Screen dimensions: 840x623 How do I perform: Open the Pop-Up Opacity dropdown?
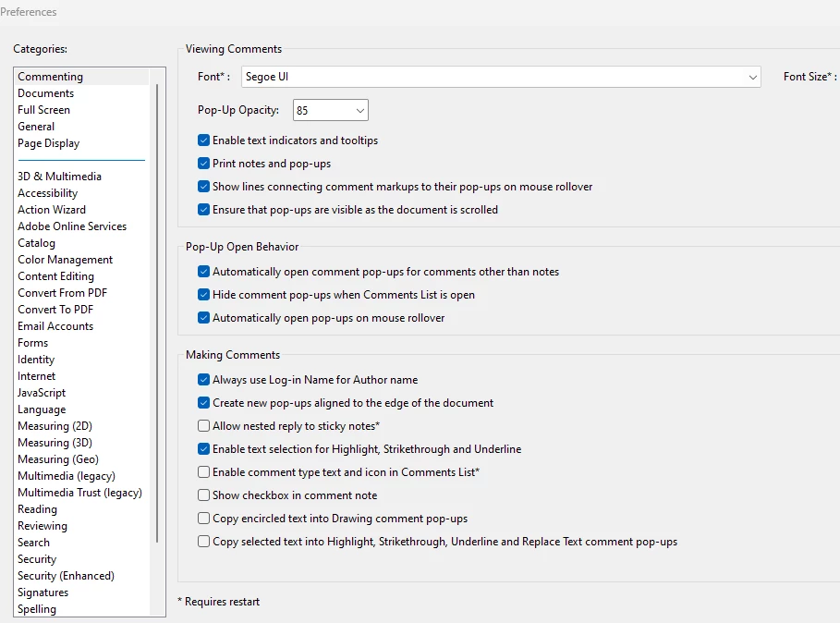(331, 110)
